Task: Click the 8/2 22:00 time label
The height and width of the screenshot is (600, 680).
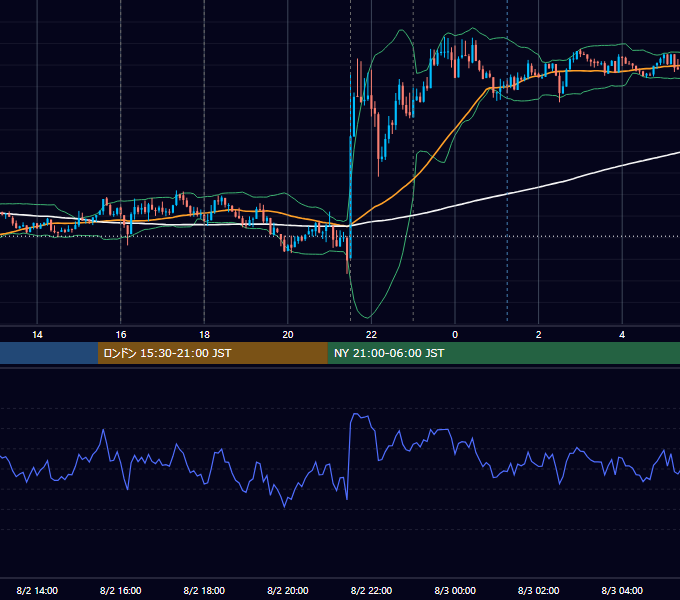Action: click(x=371, y=590)
